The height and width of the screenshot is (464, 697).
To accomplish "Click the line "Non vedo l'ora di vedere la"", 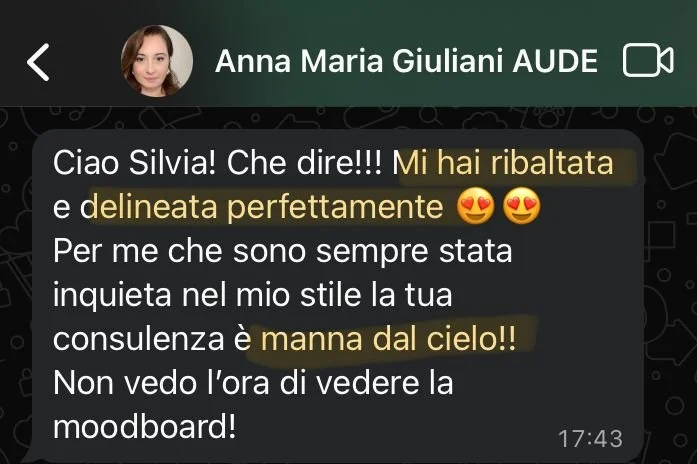I will [253, 383].
